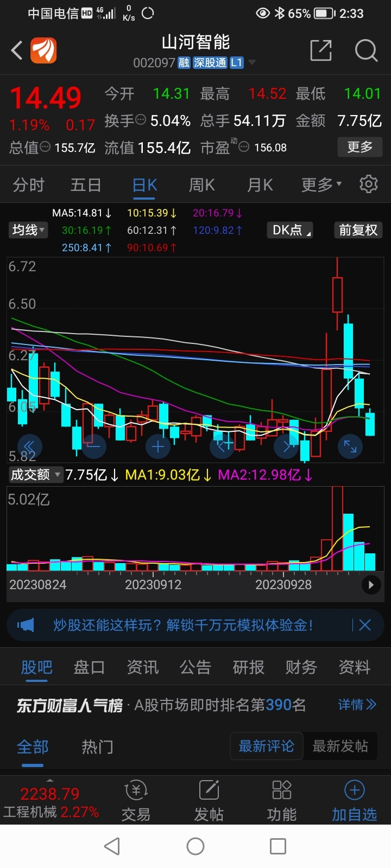The height and width of the screenshot is (868, 391).
Task: Tap dynamic P/E info icon
Action: pos(244,147)
